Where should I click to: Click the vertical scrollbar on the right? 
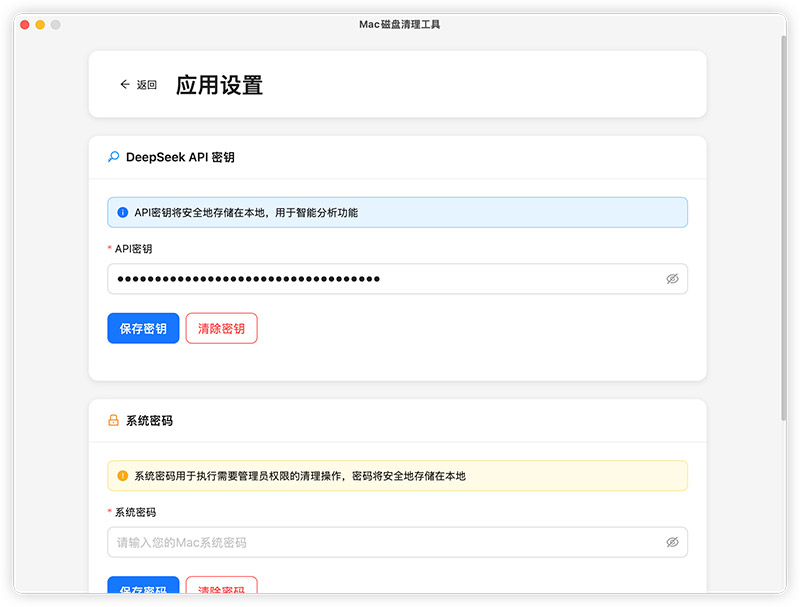click(784, 227)
